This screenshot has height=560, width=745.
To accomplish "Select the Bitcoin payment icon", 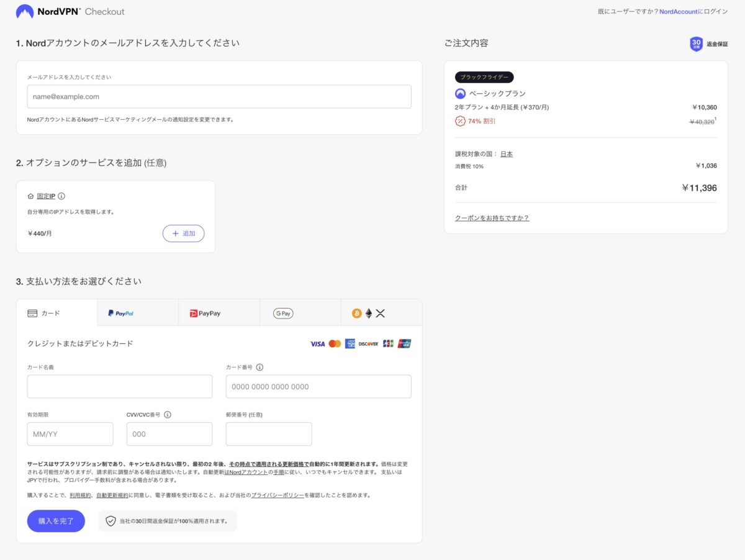I will point(356,313).
